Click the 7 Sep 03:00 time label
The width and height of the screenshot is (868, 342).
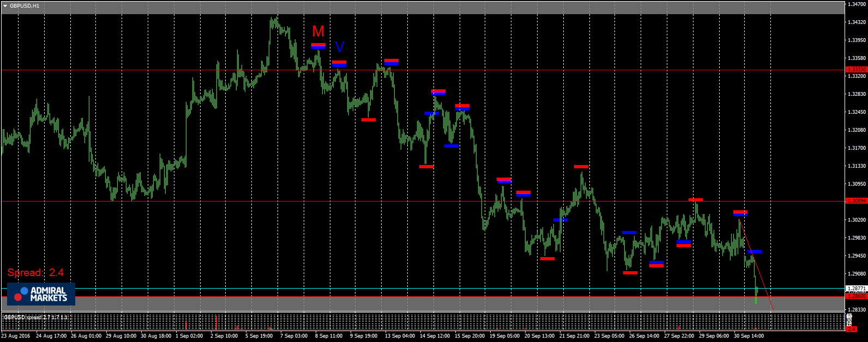[294, 336]
